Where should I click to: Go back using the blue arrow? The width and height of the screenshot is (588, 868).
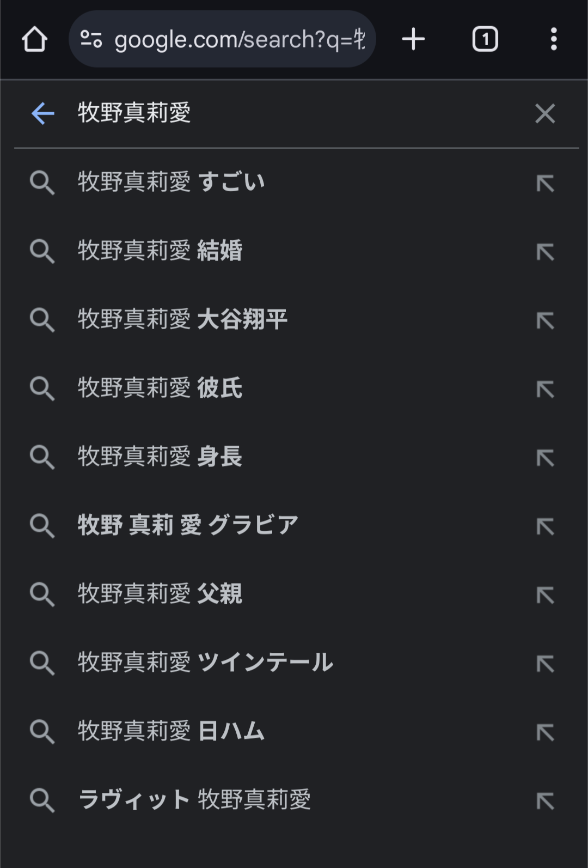[x=42, y=113]
